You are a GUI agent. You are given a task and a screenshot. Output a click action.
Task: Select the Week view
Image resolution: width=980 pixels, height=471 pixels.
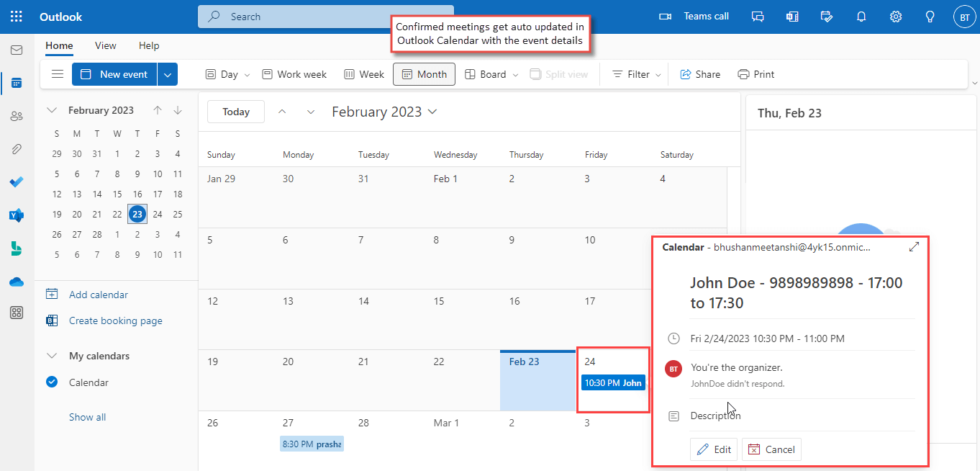tap(364, 74)
